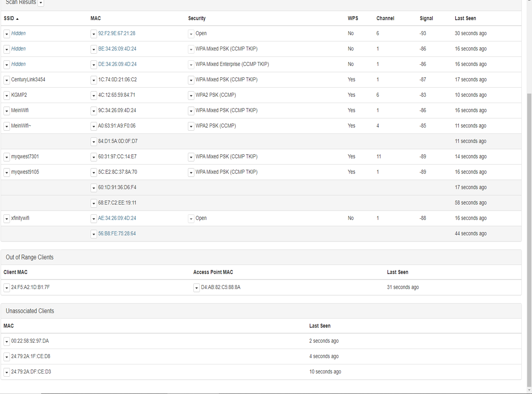This screenshot has width=532, height=394.
Task: Click the scrollbar down arrow
Action: 529,390
